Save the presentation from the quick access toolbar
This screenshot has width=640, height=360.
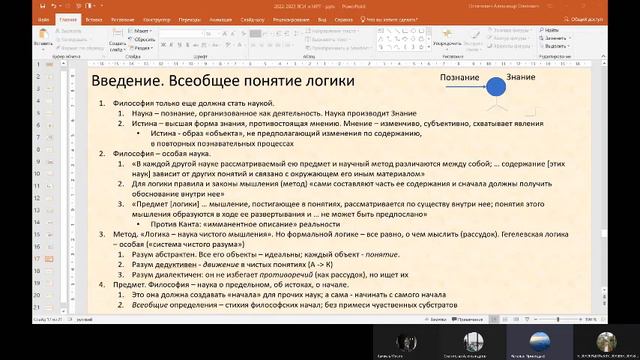tap(42, 6)
